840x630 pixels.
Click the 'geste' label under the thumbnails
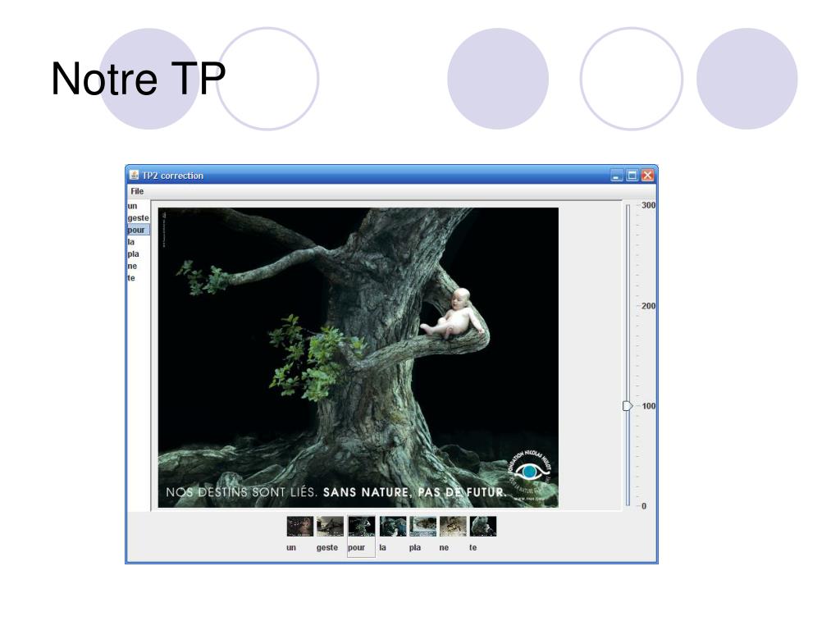tap(327, 547)
